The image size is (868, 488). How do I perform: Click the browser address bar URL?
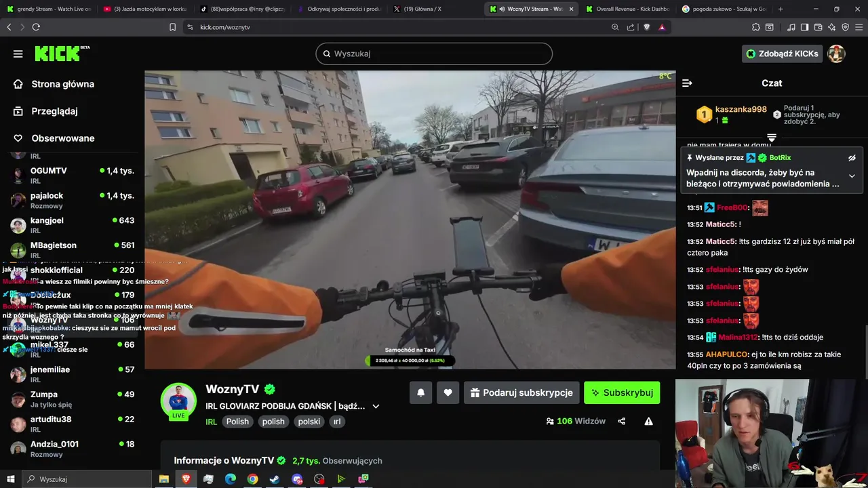click(x=225, y=27)
